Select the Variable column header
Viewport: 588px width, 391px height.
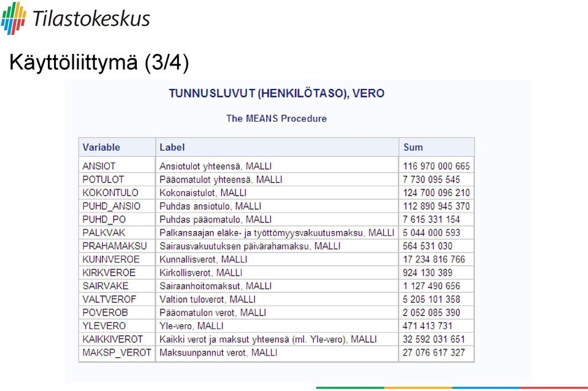click(117, 147)
